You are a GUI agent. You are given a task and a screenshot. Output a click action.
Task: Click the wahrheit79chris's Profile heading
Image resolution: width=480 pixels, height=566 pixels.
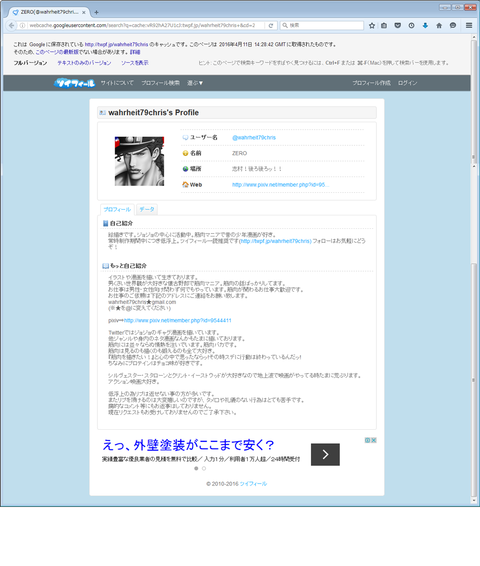(153, 113)
